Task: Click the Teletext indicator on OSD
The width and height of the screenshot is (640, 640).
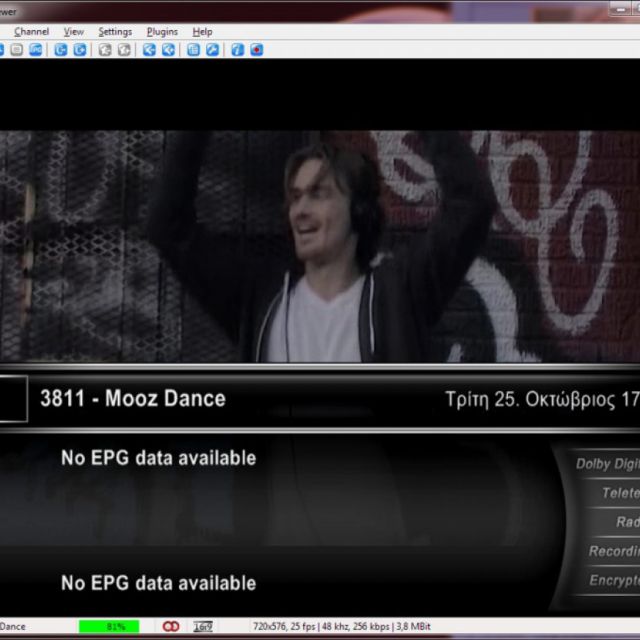Action: 619,492
